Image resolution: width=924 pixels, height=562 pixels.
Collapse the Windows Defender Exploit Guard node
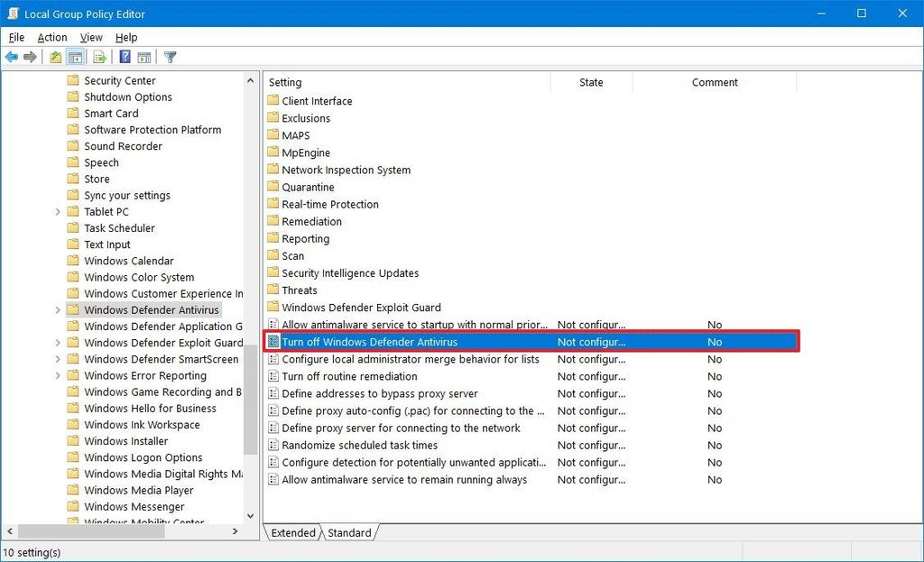point(57,343)
